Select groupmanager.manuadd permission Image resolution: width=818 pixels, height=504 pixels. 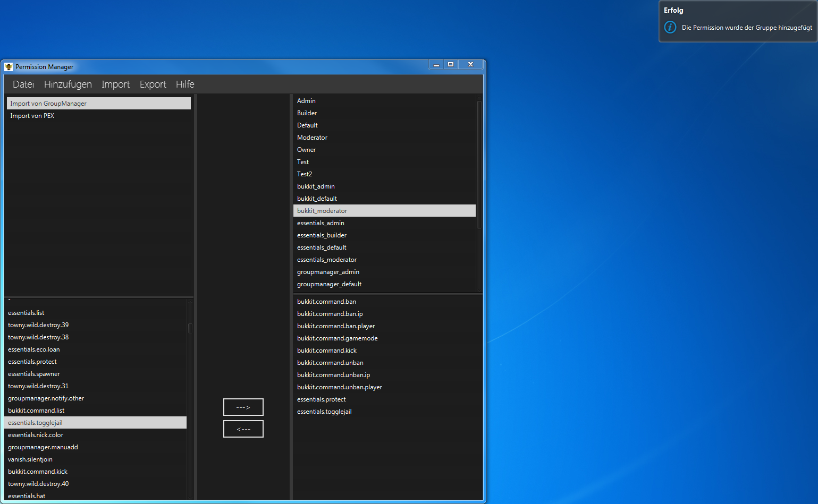(96, 447)
